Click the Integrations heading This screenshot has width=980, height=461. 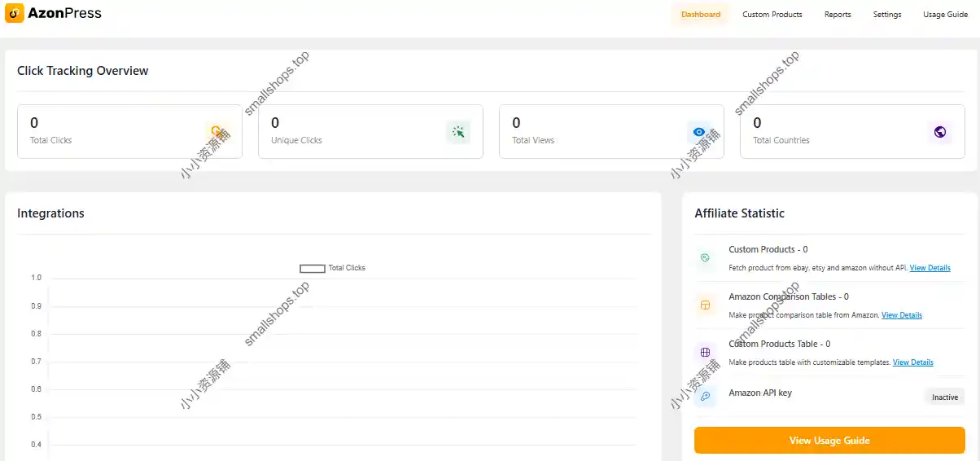[x=50, y=213]
